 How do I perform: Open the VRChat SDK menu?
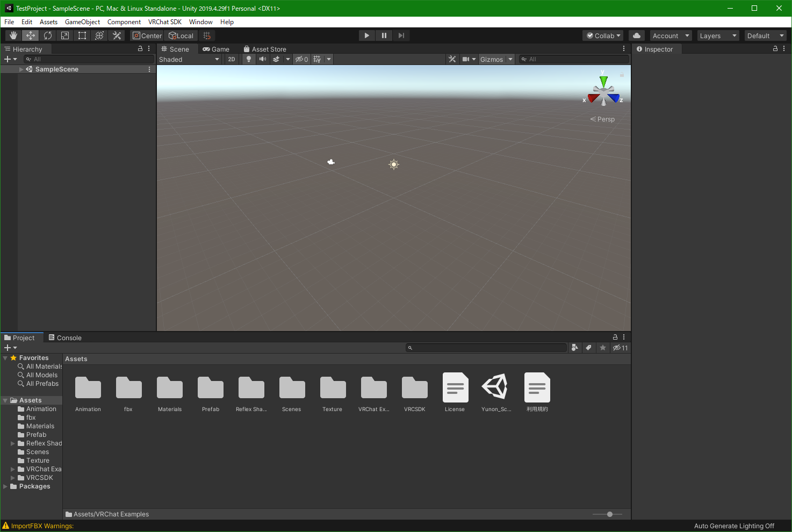coord(164,22)
